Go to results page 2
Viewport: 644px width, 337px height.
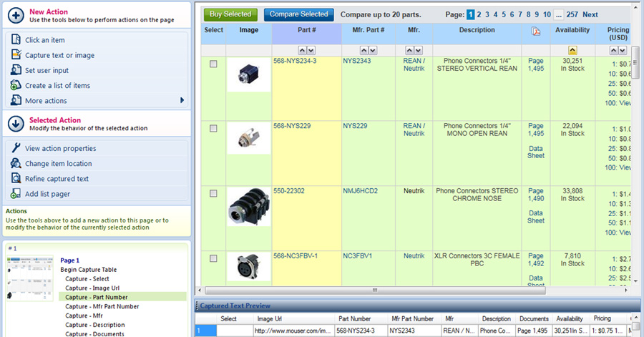click(479, 14)
